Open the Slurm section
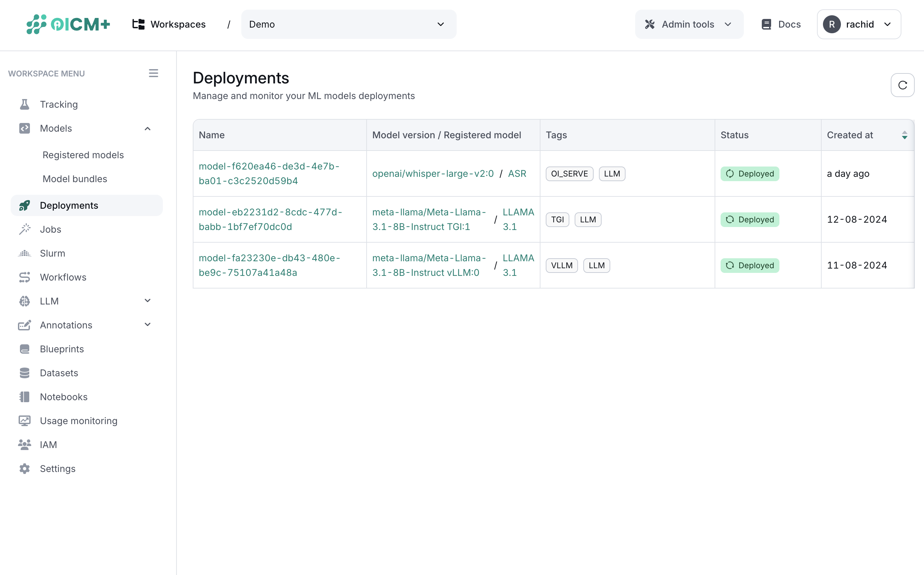 coord(52,253)
